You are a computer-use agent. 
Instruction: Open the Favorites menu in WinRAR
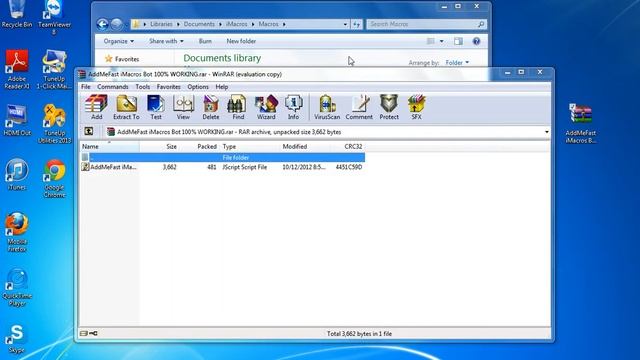coord(169,87)
